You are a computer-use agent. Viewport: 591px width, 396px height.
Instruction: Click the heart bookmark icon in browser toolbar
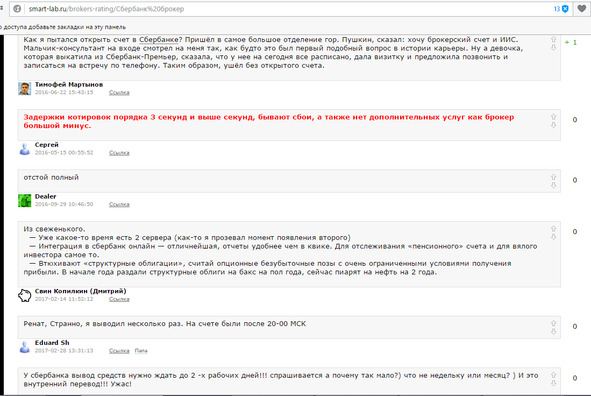[582, 9]
